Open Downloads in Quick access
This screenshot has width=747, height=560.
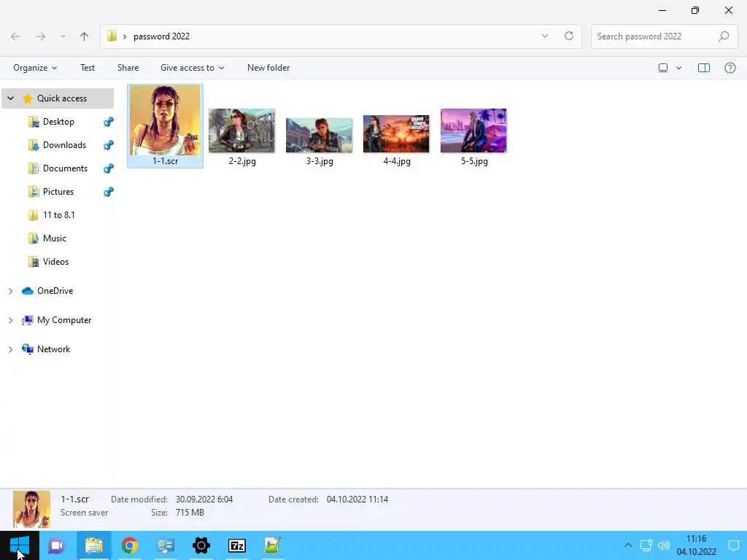64,145
